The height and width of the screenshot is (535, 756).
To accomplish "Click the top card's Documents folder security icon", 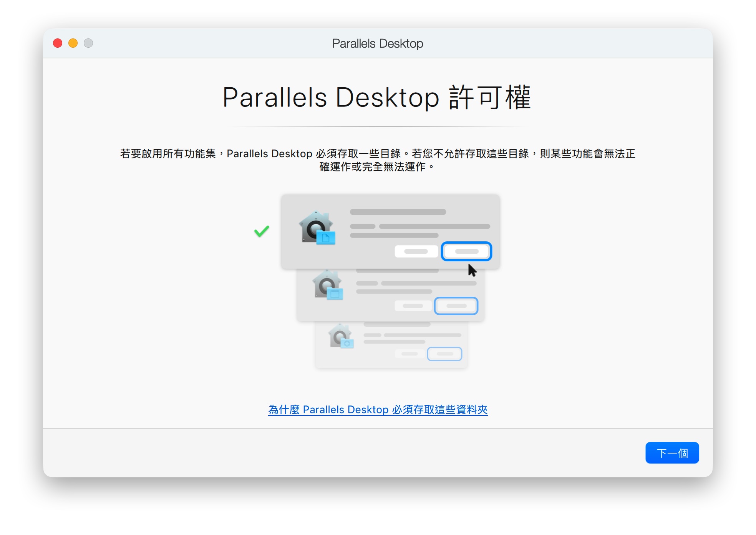I will tap(317, 228).
